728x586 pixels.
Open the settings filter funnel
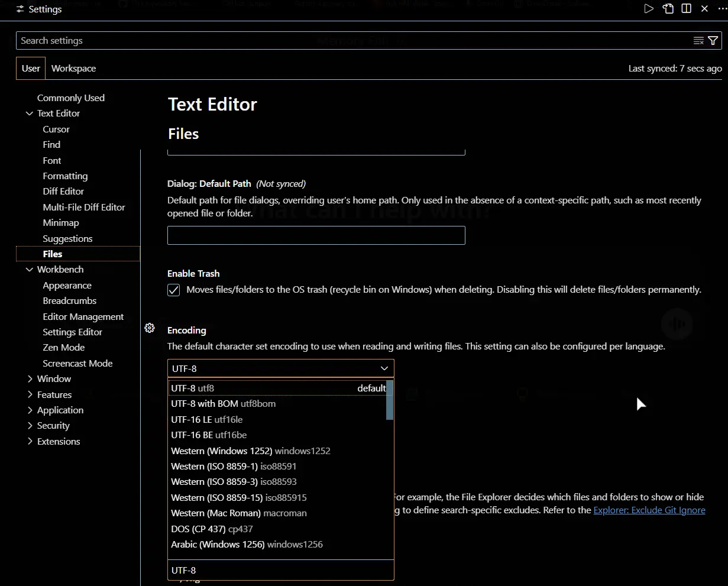point(713,41)
